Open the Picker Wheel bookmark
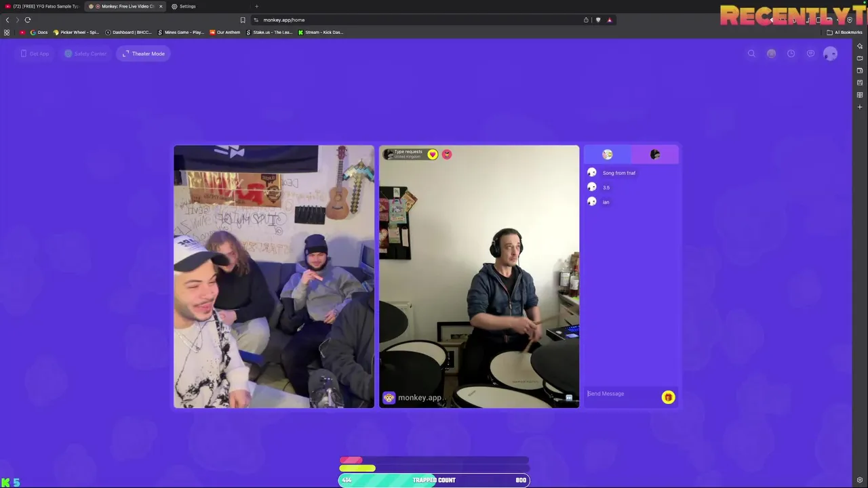Screen dimensions: 868x488 tap(76, 33)
